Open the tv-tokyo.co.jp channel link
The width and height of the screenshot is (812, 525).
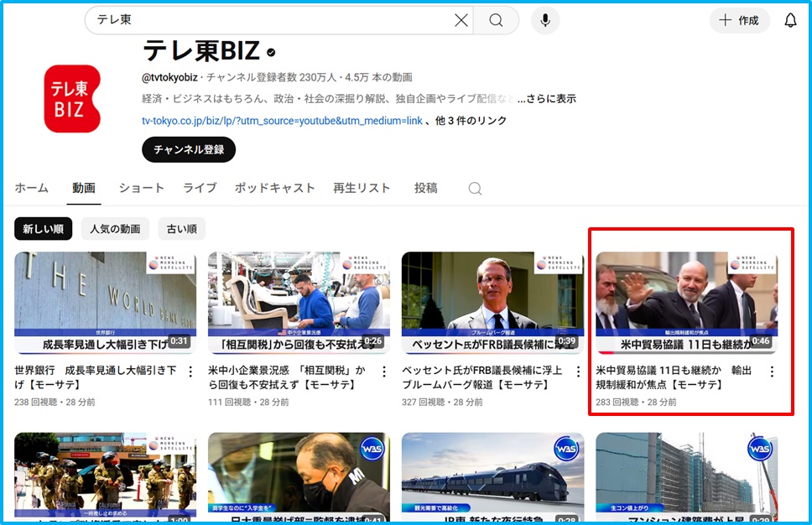(x=282, y=121)
